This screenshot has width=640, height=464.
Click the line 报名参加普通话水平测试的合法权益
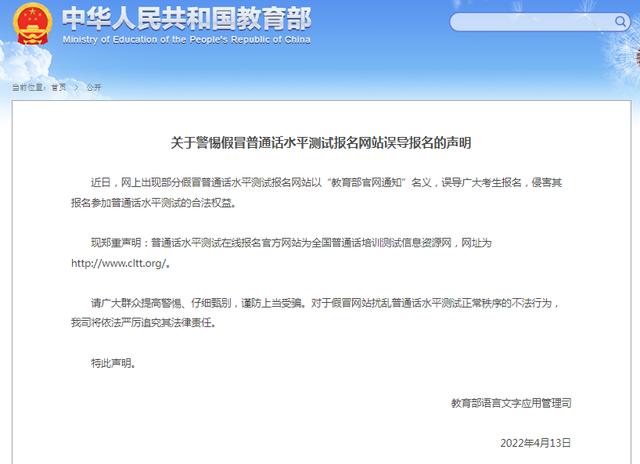[x=153, y=203]
